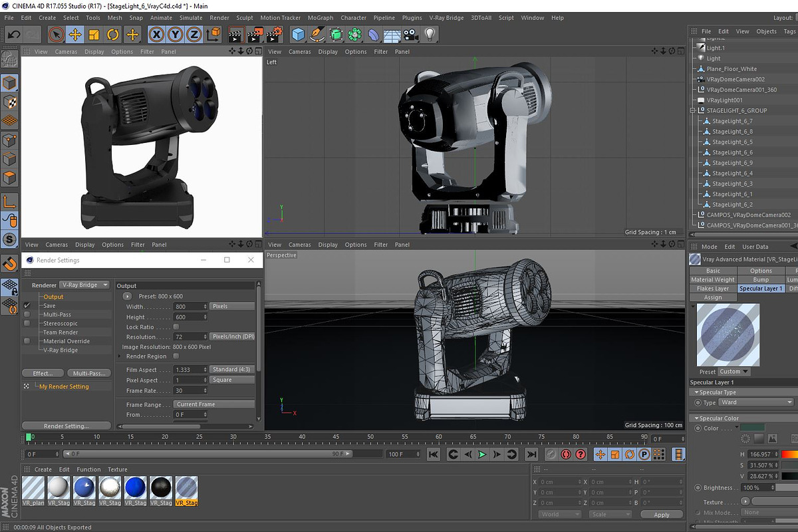Open the Render menu
Image resolution: width=798 pixels, height=532 pixels.
(x=219, y=18)
